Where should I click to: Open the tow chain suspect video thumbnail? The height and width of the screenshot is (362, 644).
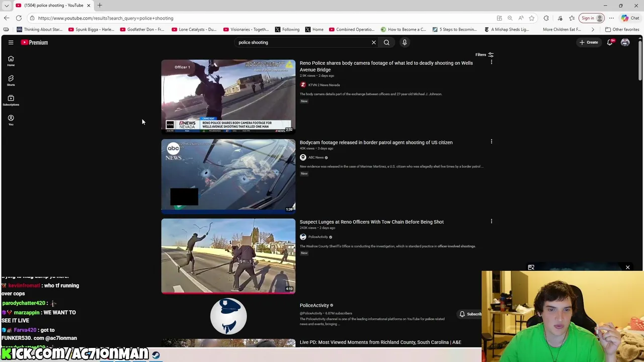point(228,255)
